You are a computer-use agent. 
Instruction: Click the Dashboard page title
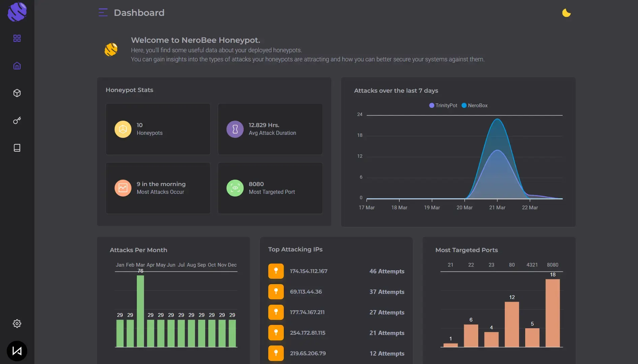[x=139, y=13]
